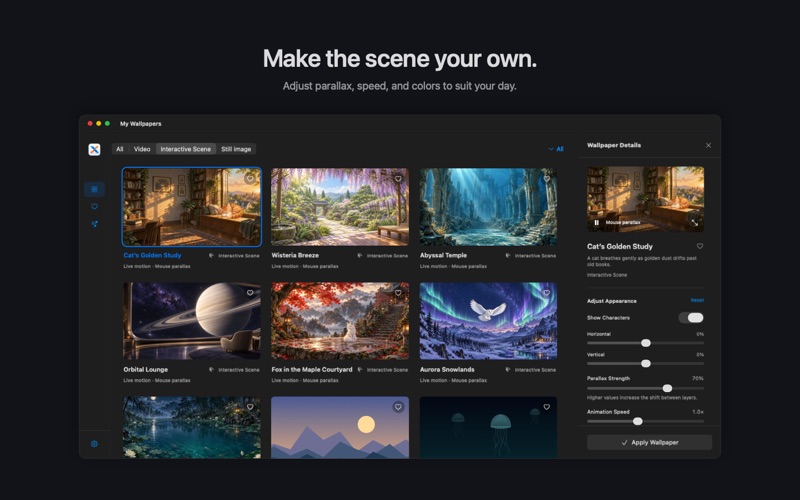Click the Horizontal offset slider handle
This screenshot has height=500, width=800.
pyautogui.click(x=646, y=343)
